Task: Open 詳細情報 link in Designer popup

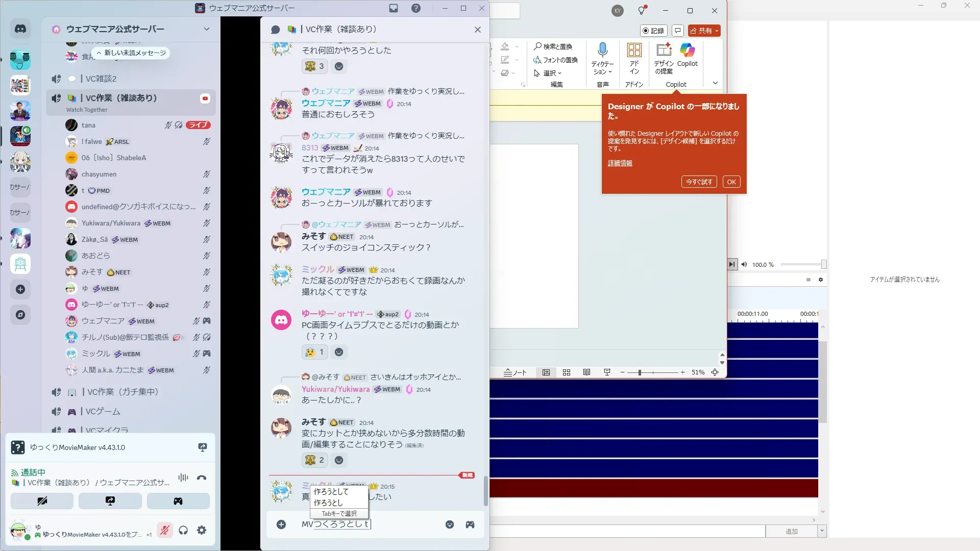Action: tap(620, 163)
